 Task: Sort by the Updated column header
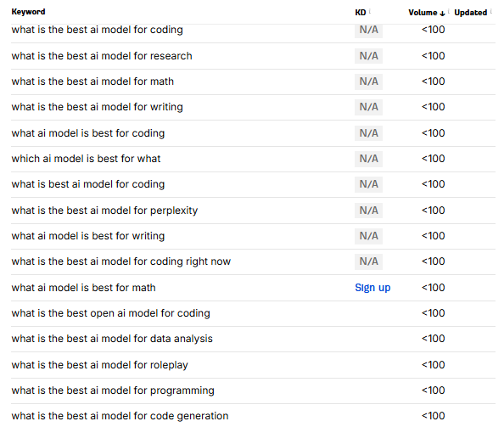coord(471,13)
